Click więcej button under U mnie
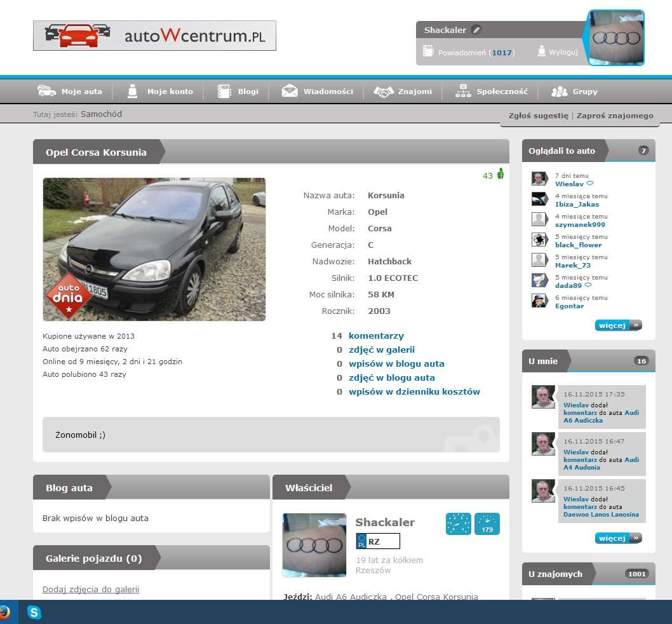Viewport: 672px width, 624px height. 619,538
